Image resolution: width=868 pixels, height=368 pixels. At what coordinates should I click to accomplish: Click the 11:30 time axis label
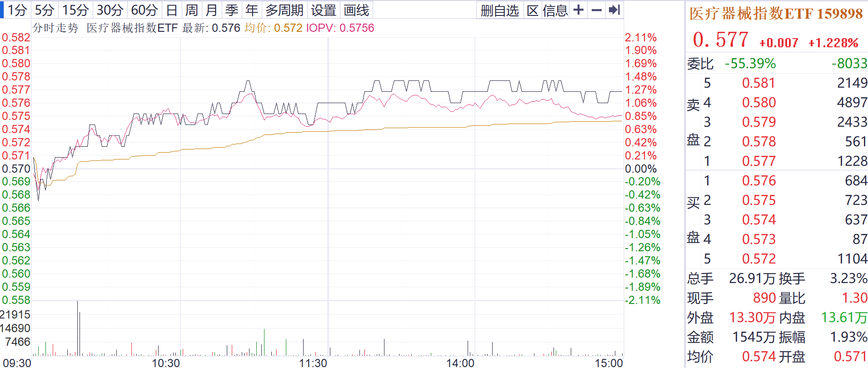click(313, 363)
